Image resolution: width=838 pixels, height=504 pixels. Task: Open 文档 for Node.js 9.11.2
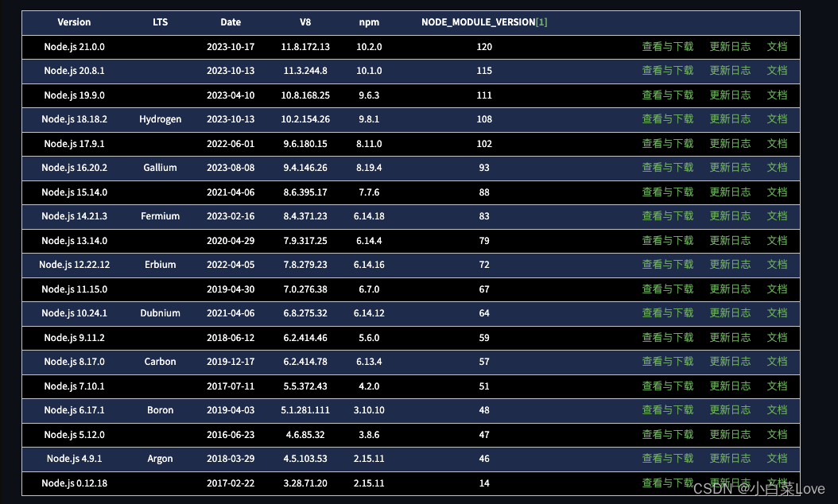point(777,338)
